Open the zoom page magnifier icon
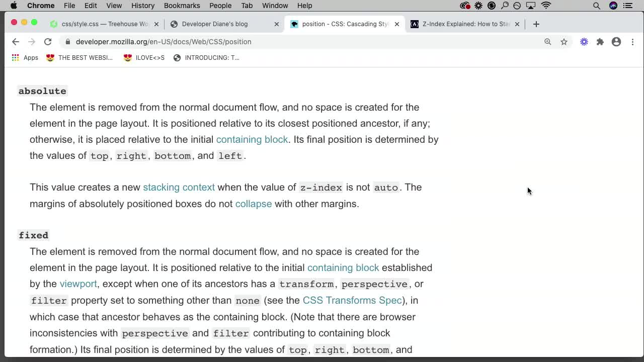Screen dimensions: 644x362 click(548, 42)
